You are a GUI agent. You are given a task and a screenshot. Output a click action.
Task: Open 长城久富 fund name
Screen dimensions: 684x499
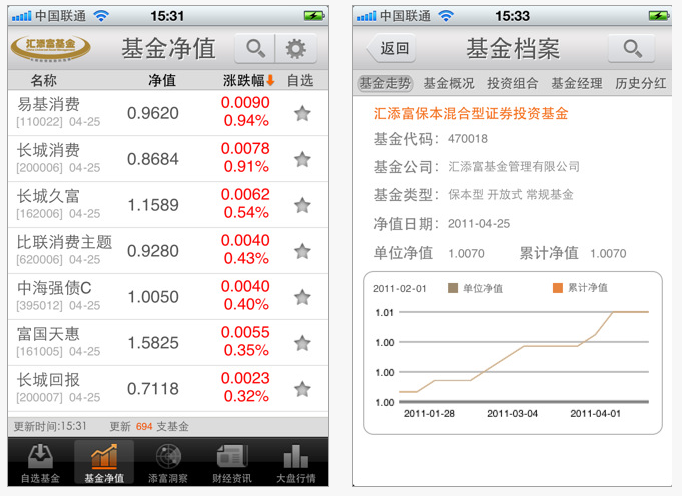coord(48,196)
